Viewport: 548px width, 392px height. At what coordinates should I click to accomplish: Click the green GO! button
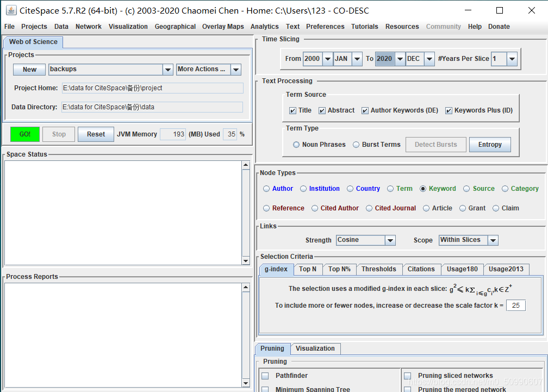point(25,134)
